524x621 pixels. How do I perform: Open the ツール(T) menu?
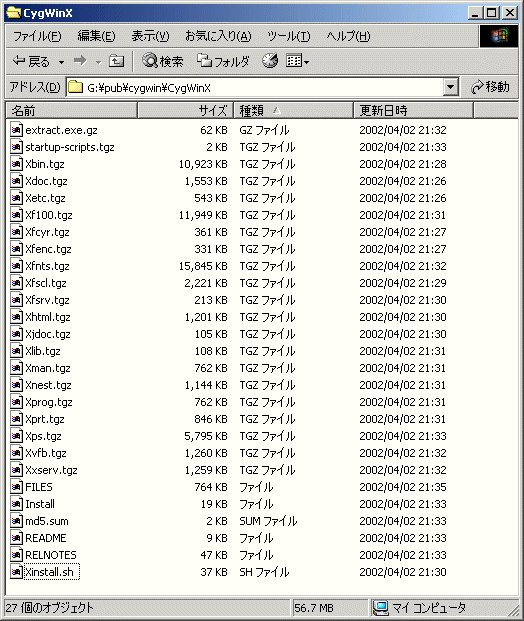pos(289,36)
